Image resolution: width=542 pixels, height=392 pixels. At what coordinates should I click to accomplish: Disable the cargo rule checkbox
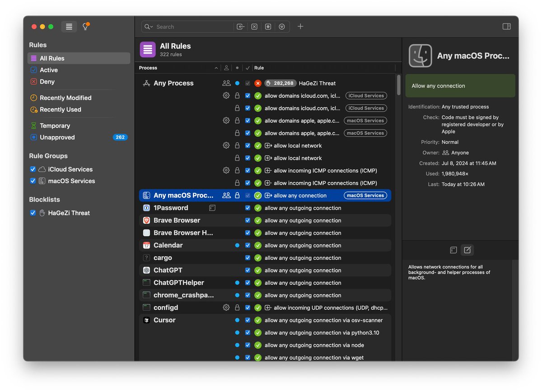(248, 258)
